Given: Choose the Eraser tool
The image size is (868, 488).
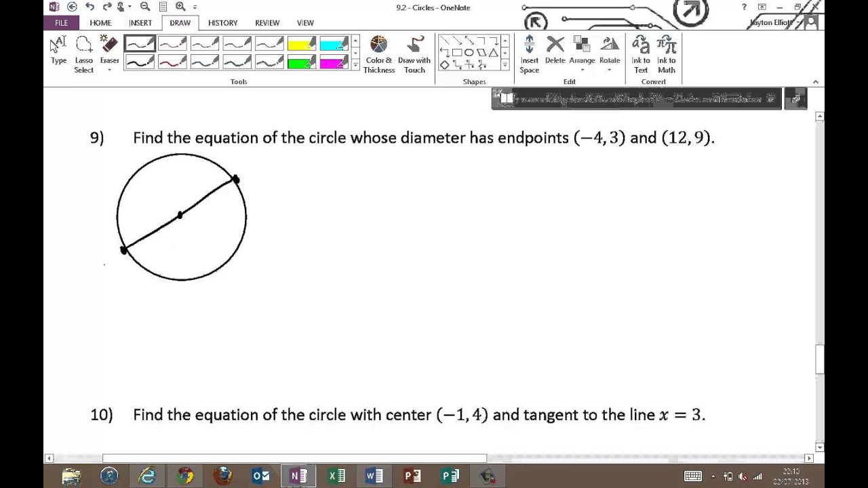Looking at the screenshot, I should (x=109, y=50).
